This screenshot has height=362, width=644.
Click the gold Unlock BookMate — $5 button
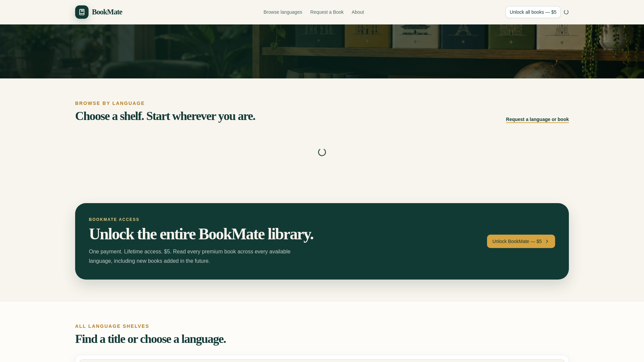click(521, 241)
